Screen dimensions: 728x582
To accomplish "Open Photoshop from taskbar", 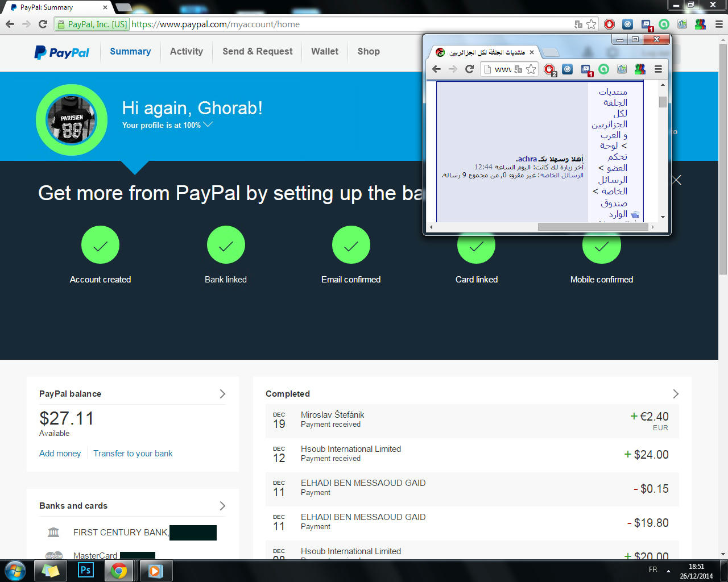I will [85, 570].
